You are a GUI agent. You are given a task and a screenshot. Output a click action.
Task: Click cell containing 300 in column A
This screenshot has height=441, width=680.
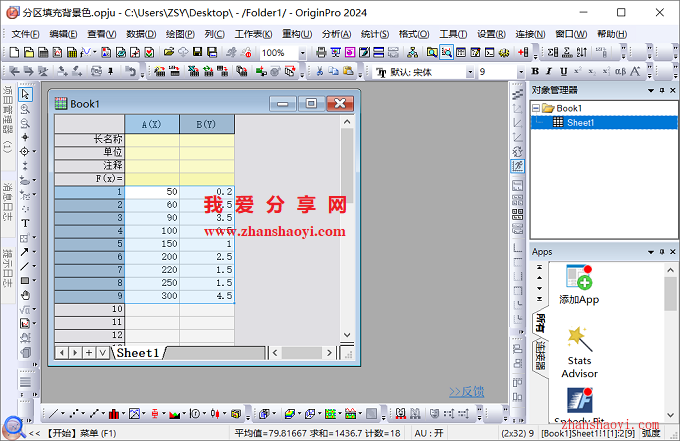click(x=152, y=296)
